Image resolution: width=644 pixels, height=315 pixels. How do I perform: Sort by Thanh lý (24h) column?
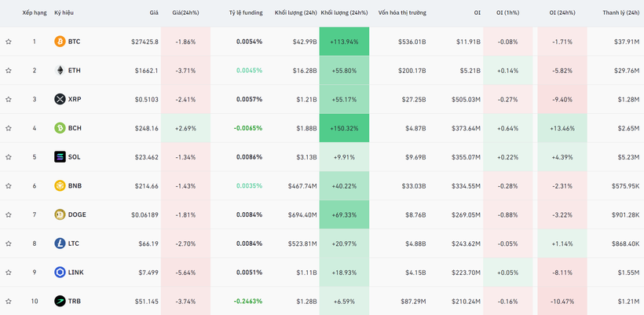tap(620, 13)
